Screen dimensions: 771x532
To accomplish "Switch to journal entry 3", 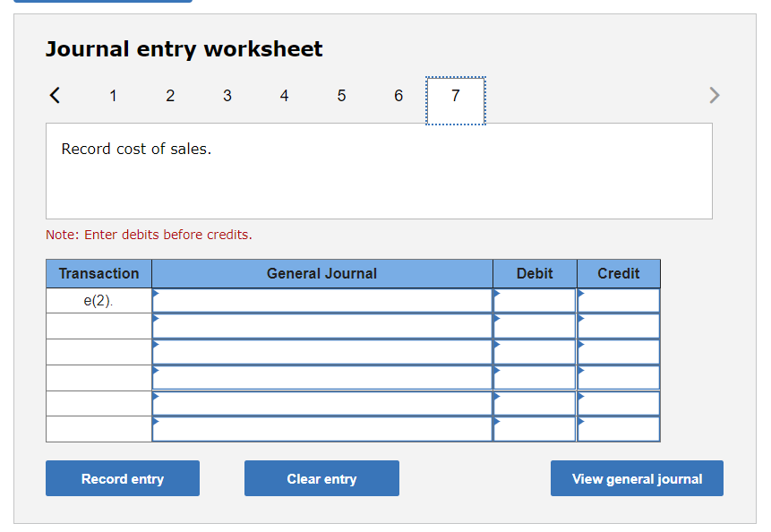I will 227,95.
